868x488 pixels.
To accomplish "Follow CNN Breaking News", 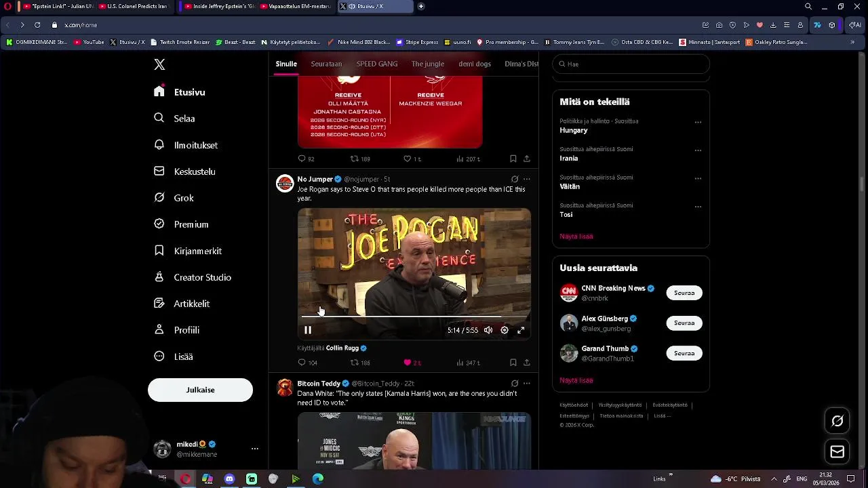I will click(x=684, y=293).
